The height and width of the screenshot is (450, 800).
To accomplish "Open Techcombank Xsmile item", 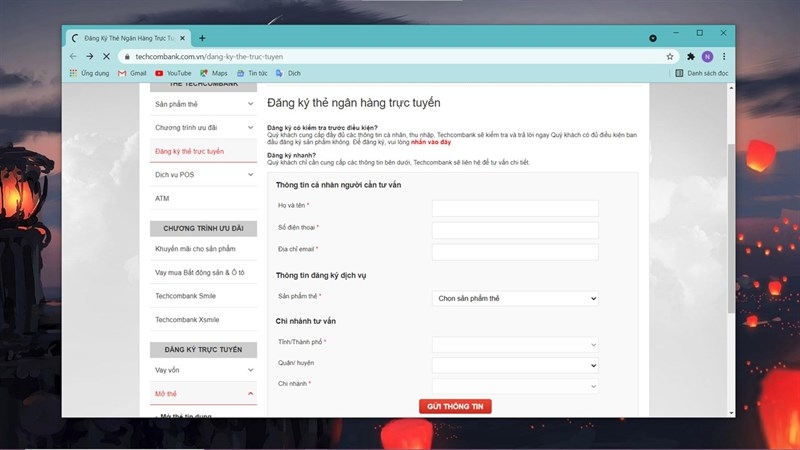I will [204, 319].
